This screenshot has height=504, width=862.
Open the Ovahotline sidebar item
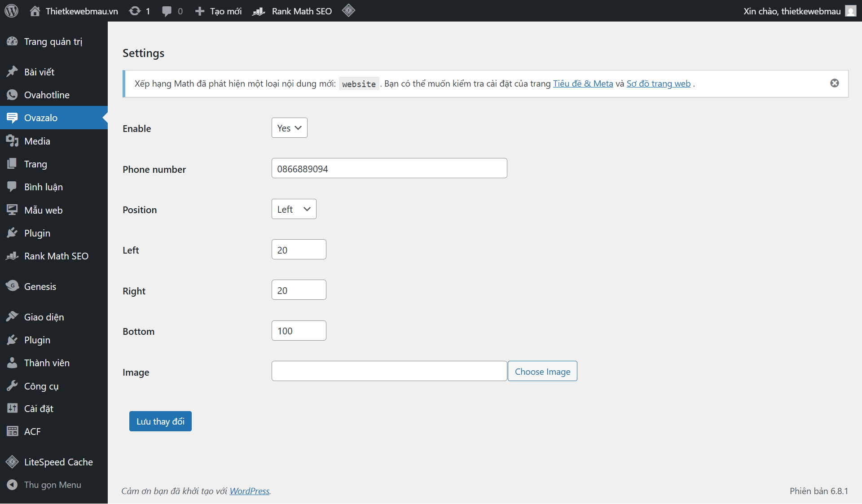click(47, 95)
